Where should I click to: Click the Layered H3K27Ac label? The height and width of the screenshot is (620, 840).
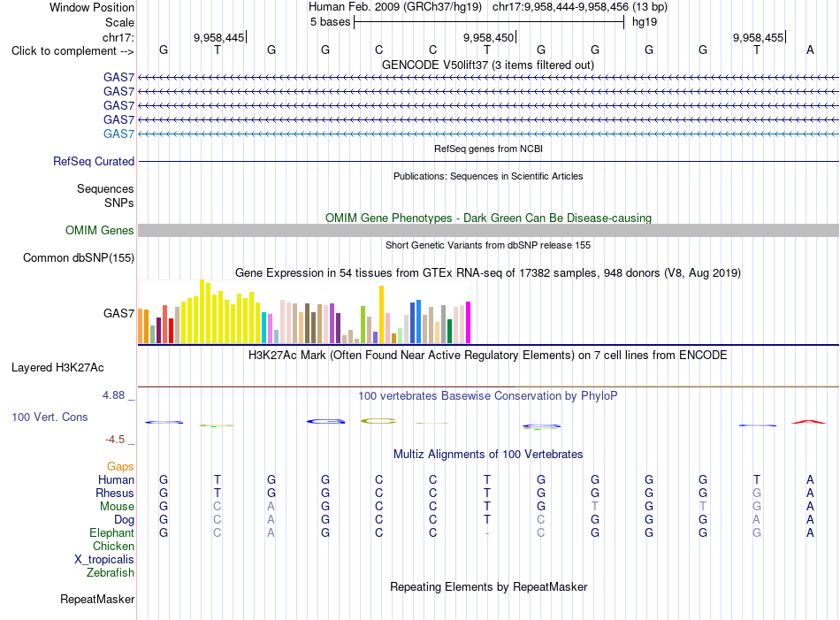pyautogui.click(x=57, y=368)
